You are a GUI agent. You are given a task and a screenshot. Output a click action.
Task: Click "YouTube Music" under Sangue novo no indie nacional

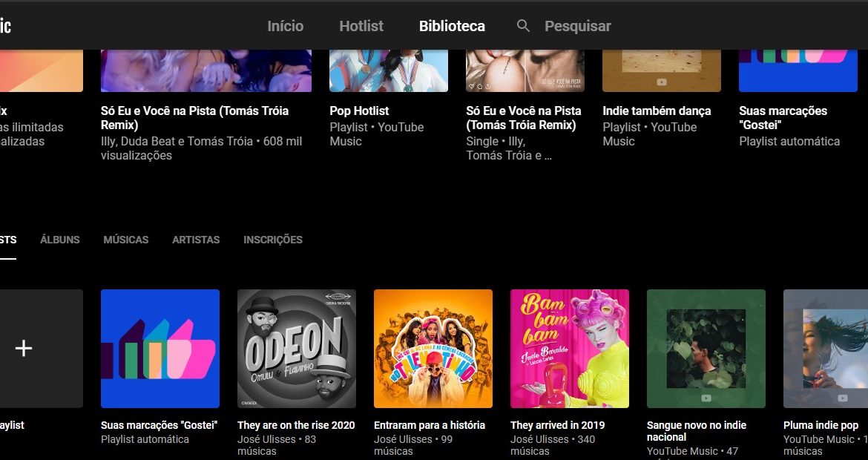click(x=683, y=451)
